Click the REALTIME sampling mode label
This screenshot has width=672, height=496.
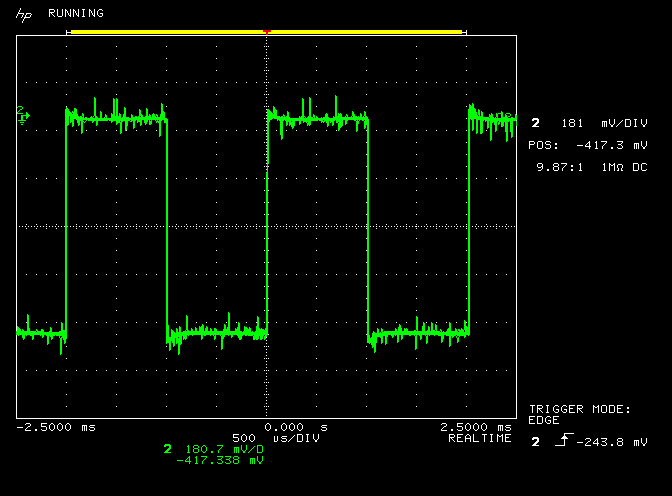(x=480, y=438)
